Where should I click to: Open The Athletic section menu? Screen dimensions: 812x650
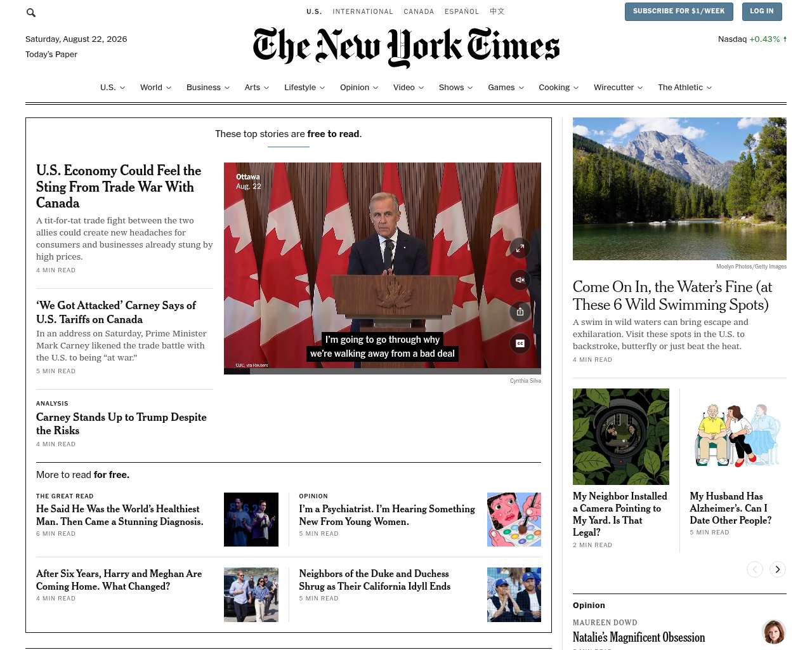[685, 88]
